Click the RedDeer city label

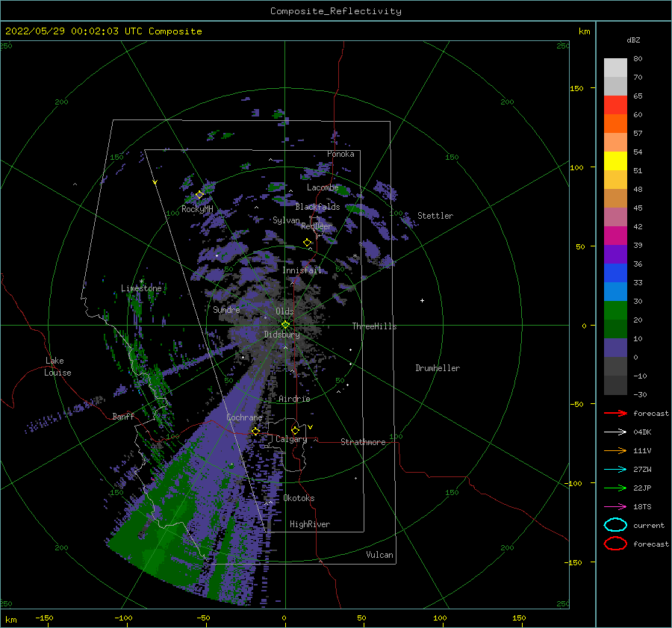click(x=317, y=226)
